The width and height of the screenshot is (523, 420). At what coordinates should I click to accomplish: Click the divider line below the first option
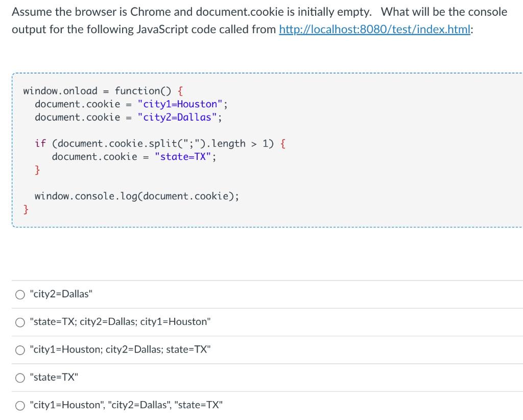(x=261, y=308)
